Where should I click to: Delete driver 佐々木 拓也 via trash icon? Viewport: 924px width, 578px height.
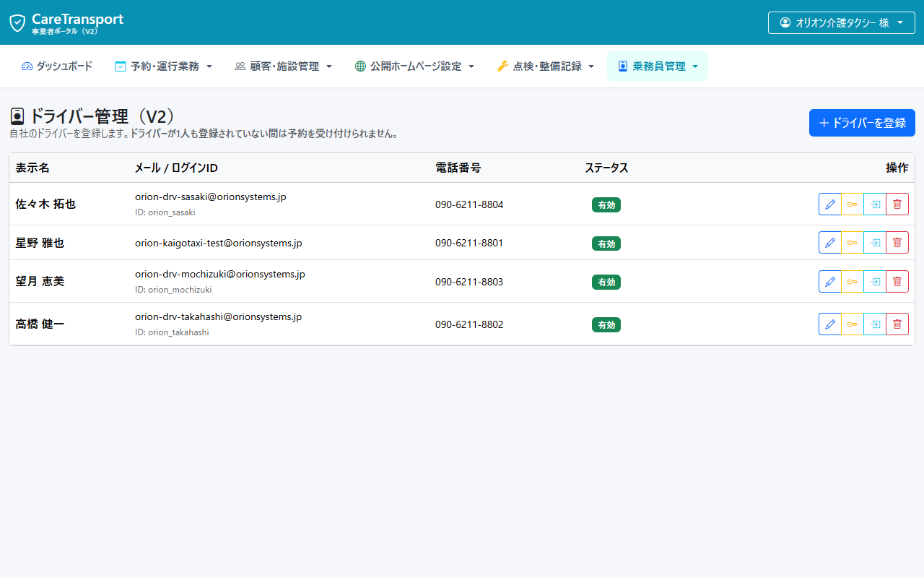[897, 204]
